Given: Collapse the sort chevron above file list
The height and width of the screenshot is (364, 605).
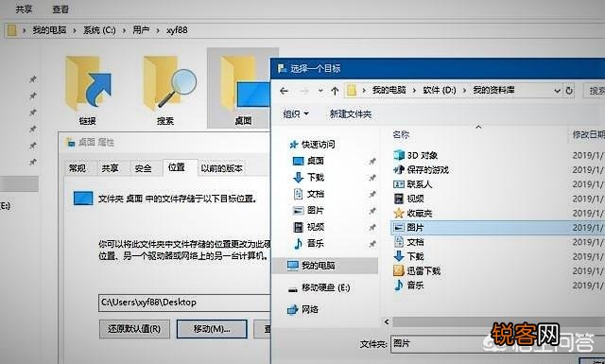Looking at the screenshot, I should pos(478,127).
